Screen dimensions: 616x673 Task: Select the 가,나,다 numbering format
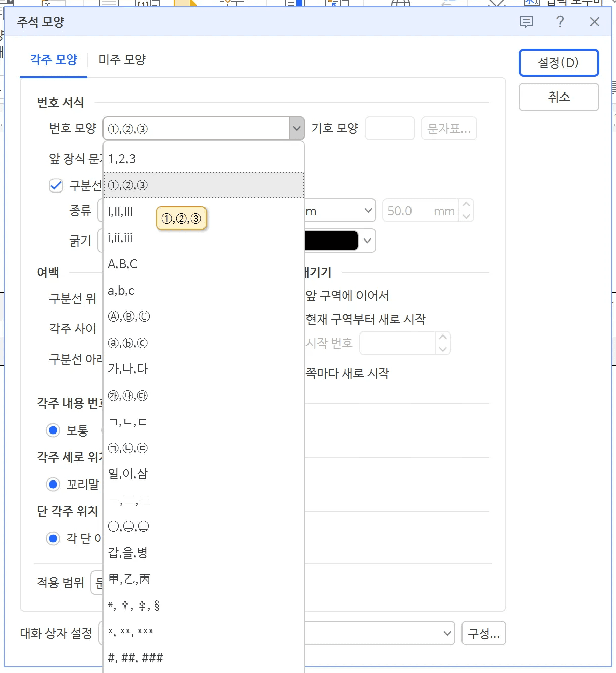coord(128,369)
